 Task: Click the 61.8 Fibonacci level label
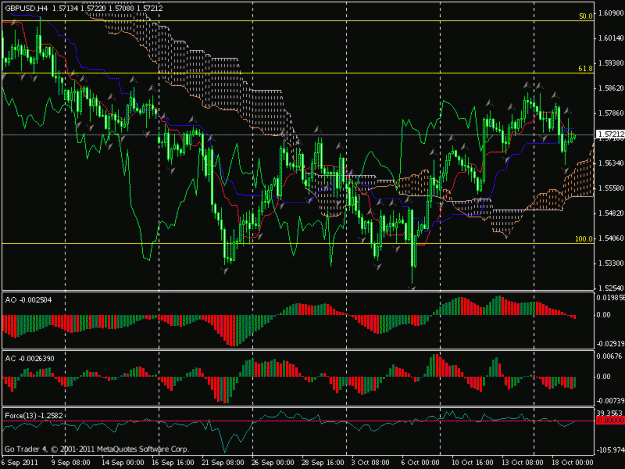pos(586,69)
